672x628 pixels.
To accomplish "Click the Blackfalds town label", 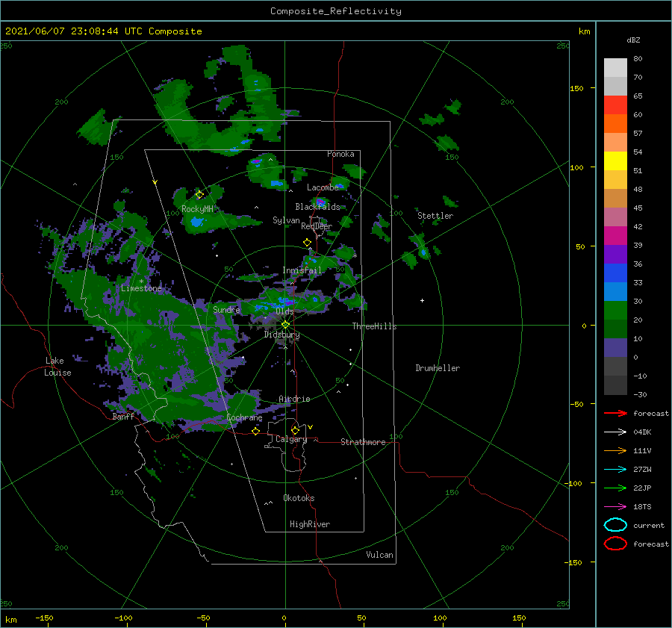I will (317, 207).
